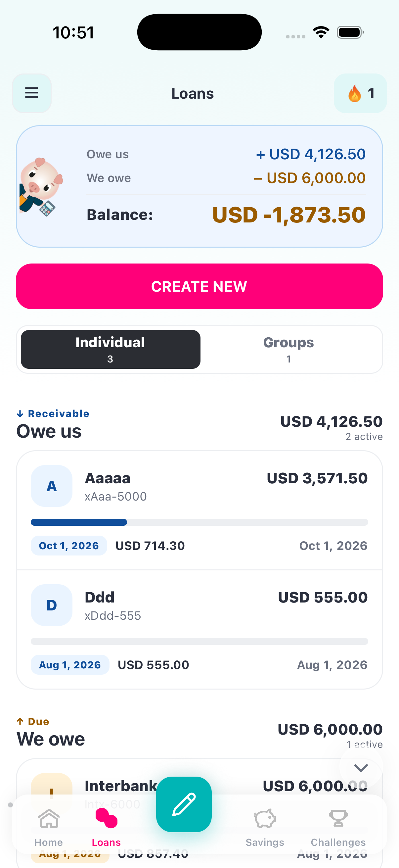The height and width of the screenshot is (868, 399).
Task: Open the hamburger menu
Action: click(32, 93)
